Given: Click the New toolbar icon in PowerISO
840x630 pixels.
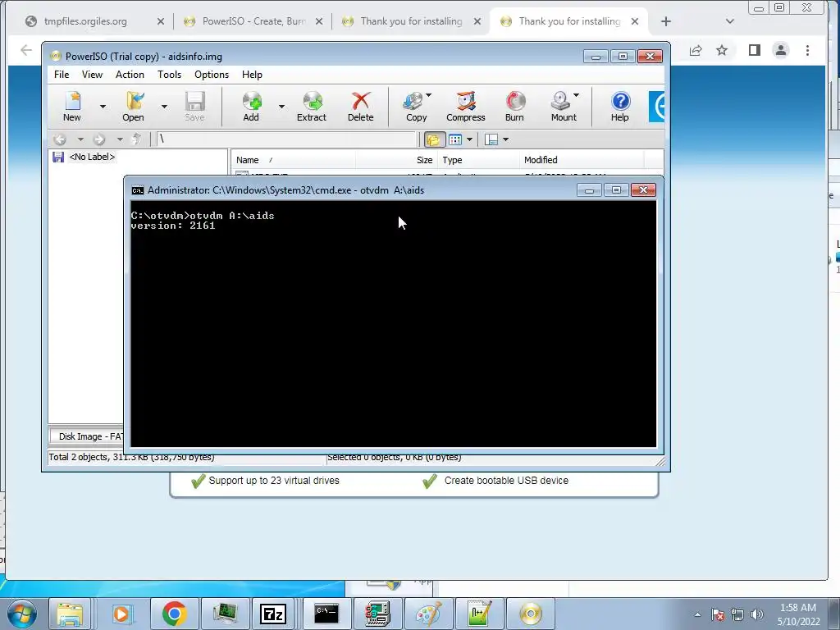Looking at the screenshot, I should (x=72, y=107).
